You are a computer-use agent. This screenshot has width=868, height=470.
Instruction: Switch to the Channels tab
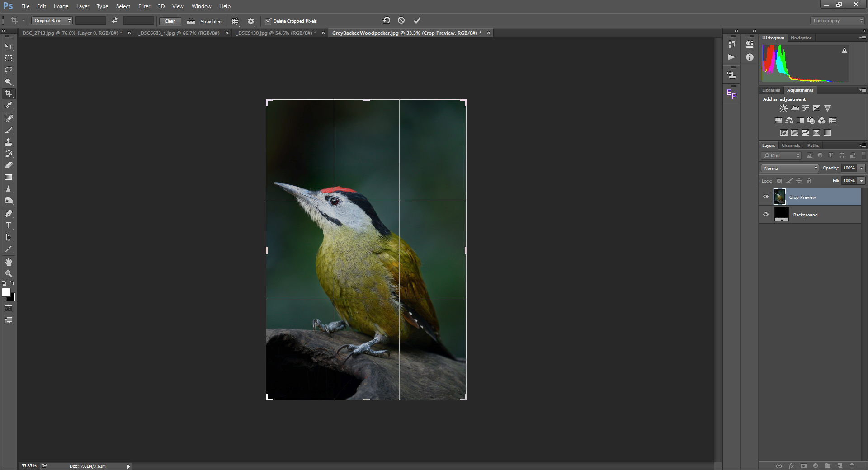[791, 146]
